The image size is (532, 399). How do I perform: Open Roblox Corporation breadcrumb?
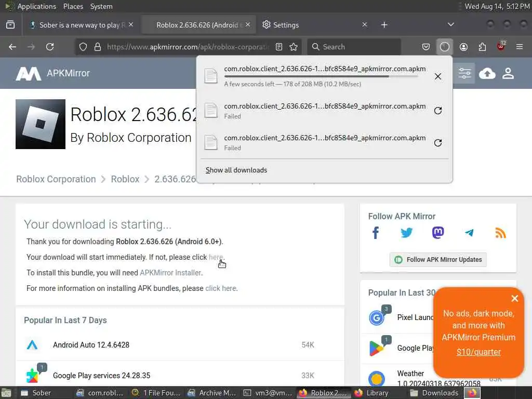pos(56,179)
